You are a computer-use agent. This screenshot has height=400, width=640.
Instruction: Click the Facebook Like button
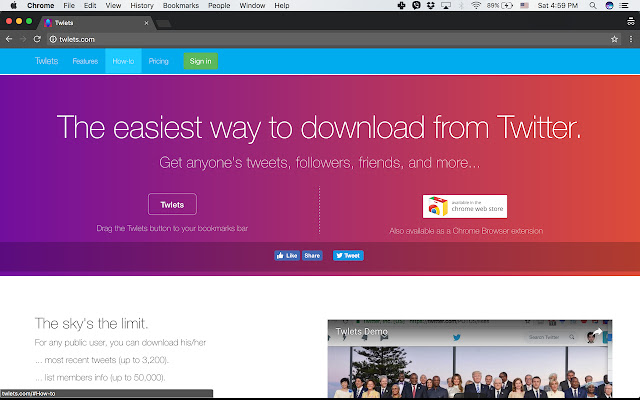pos(287,256)
